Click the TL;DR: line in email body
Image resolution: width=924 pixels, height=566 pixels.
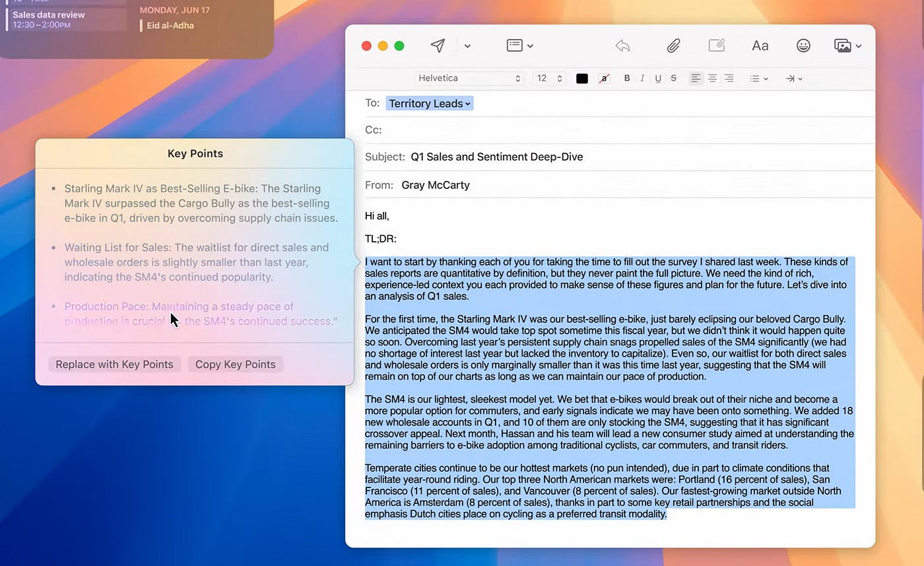(x=381, y=238)
